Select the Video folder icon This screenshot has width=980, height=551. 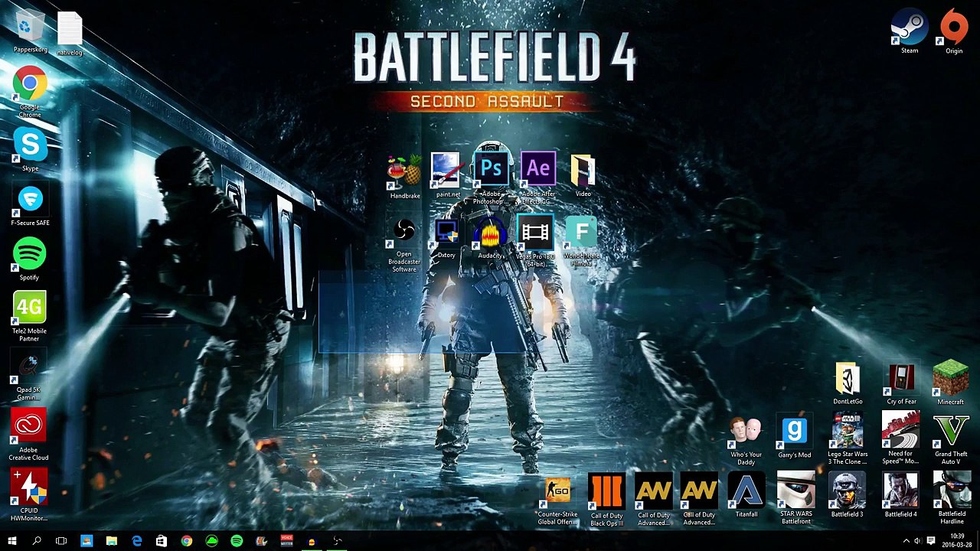coord(583,174)
